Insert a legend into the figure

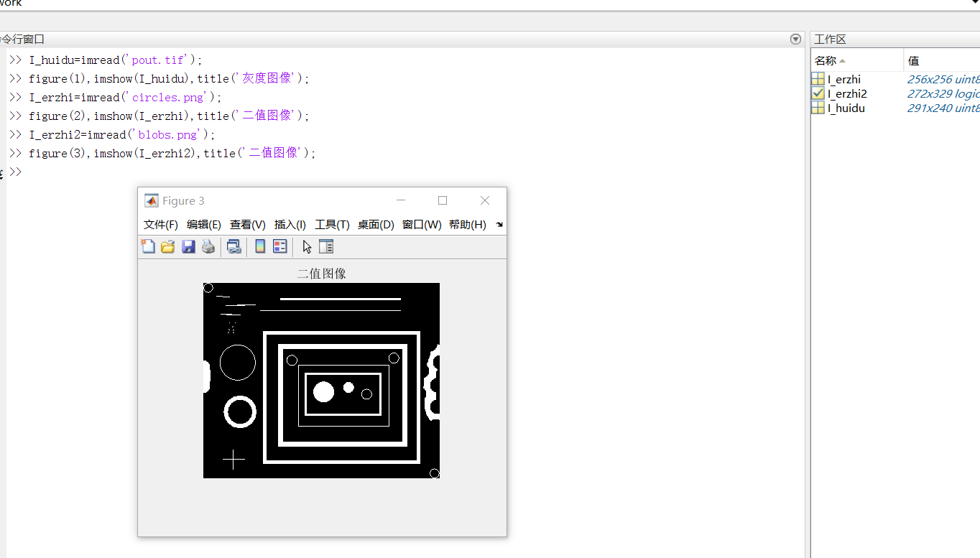pyautogui.click(x=279, y=246)
